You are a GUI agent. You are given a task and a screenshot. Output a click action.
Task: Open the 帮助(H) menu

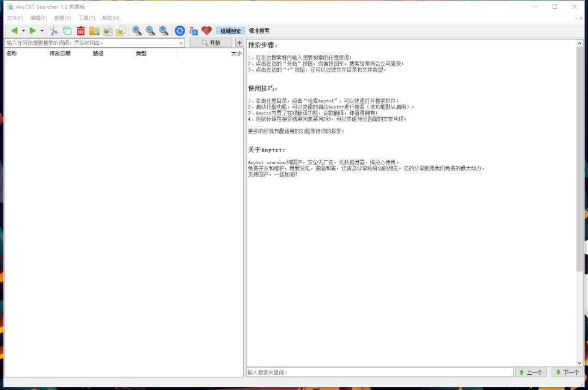tap(110, 17)
